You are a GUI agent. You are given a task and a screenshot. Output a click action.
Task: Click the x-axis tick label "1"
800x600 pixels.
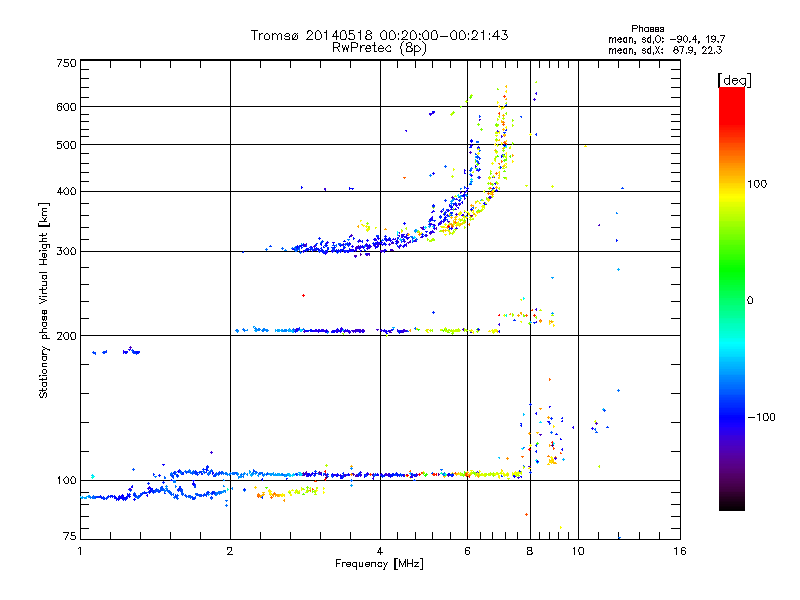80,551
